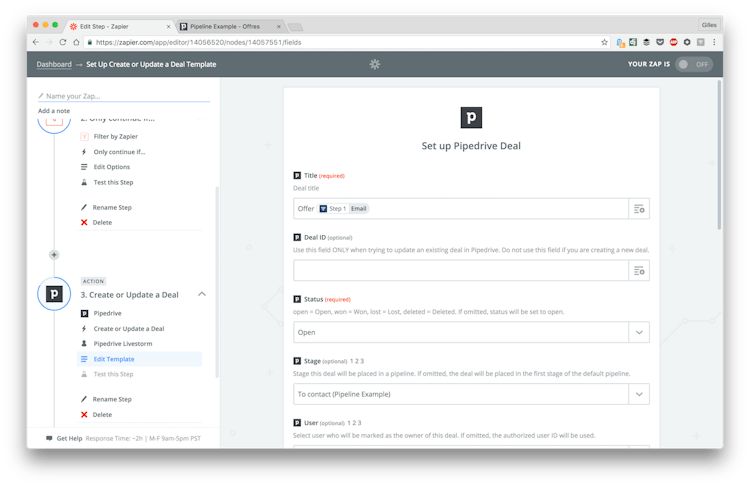Image resolution: width=750 pixels, height=487 pixels.
Task: Click Rename Step under step 3
Action: (112, 399)
